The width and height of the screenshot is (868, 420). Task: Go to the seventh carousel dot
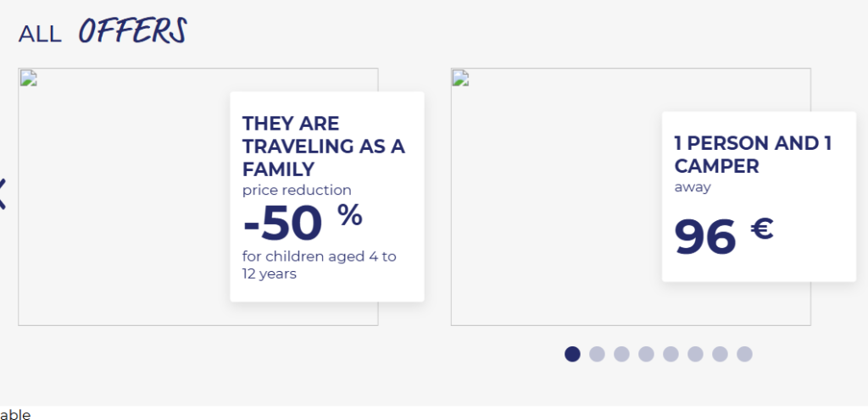pos(720,354)
